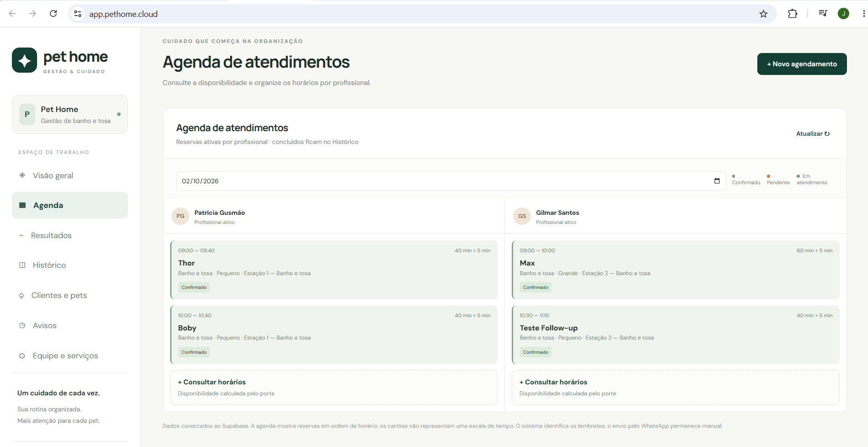The width and height of the screenshot is (868, 447).
Task: Refresh the agenda with Atualizar
Action: click(x=813, y=134)
